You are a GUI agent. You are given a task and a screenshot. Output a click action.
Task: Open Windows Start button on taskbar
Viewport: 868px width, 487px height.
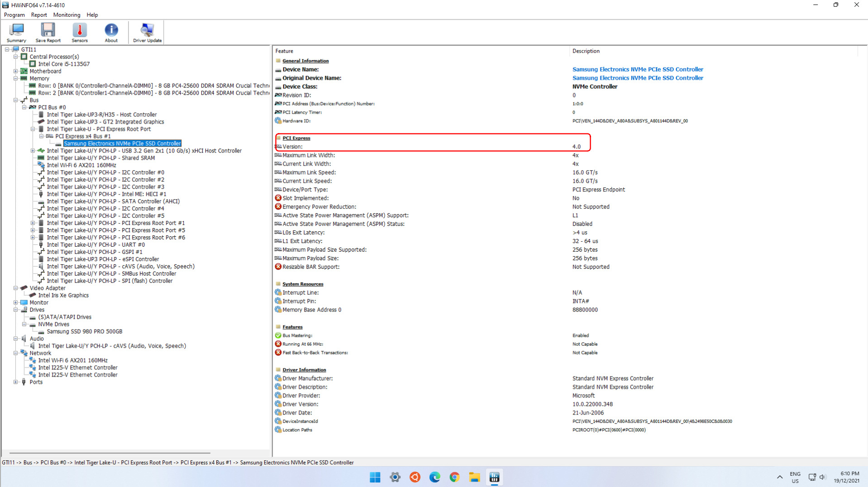point(375,477)
